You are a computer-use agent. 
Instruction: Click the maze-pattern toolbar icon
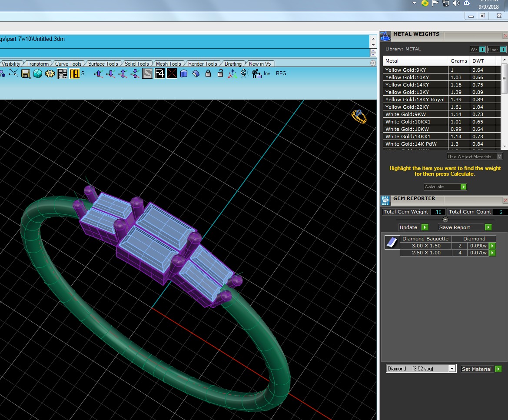click(x=63, y=73)
